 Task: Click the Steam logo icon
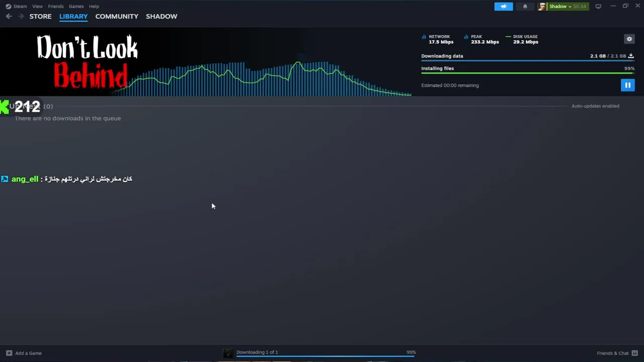point(8,7)
